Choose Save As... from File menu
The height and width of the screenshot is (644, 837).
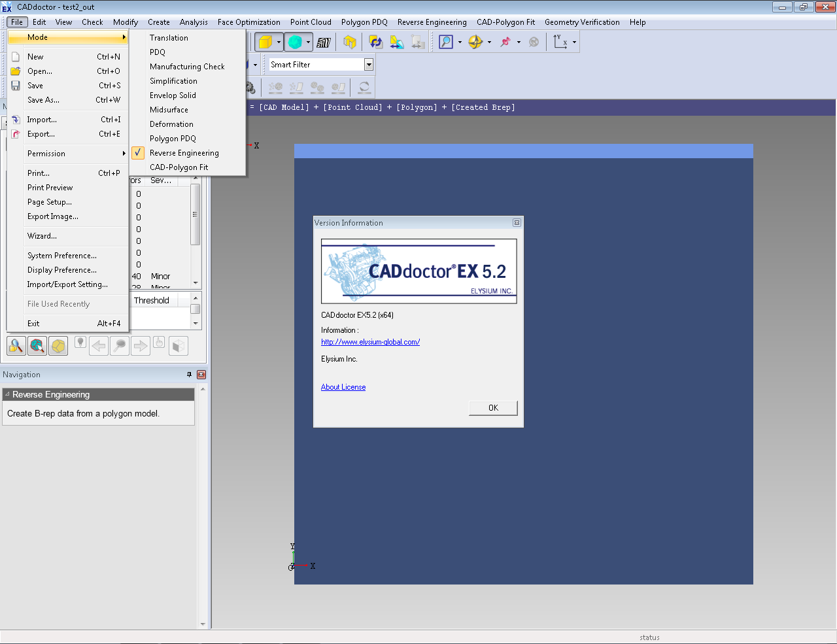point(68,100)
